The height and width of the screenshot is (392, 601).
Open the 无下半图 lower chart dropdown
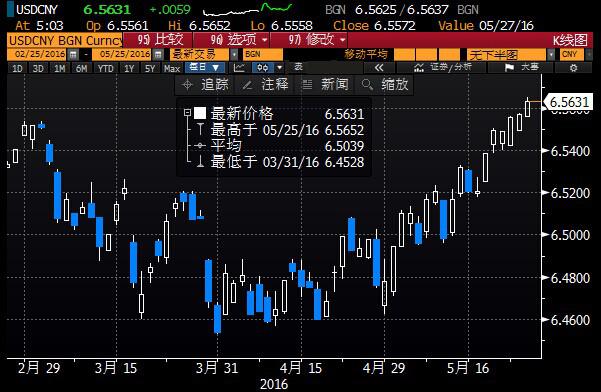[x=551, y=55]
